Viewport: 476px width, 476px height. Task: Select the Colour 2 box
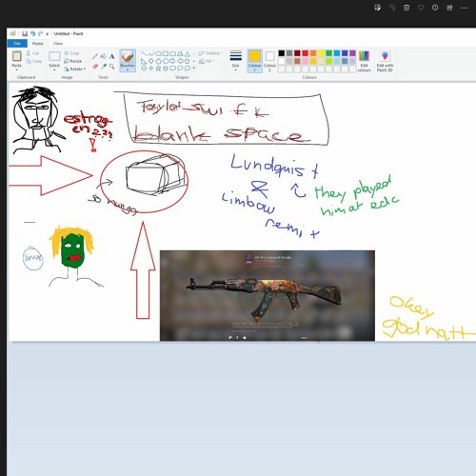[x=269, y=61]
